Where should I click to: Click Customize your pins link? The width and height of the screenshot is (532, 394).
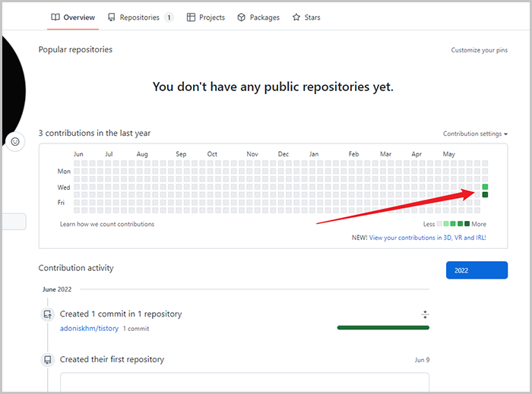tap(479, 50)
